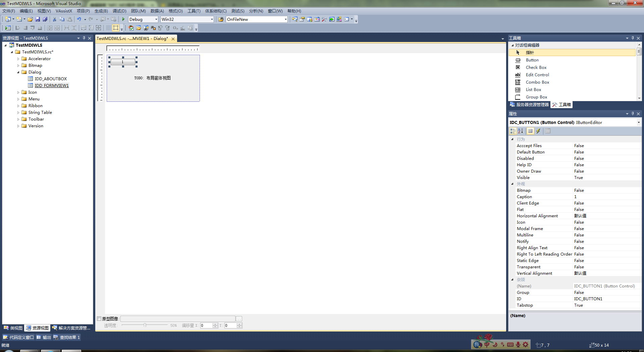
Task: Close the TestMDIWLS.rc Dialog tab
Action: [173, 39]
